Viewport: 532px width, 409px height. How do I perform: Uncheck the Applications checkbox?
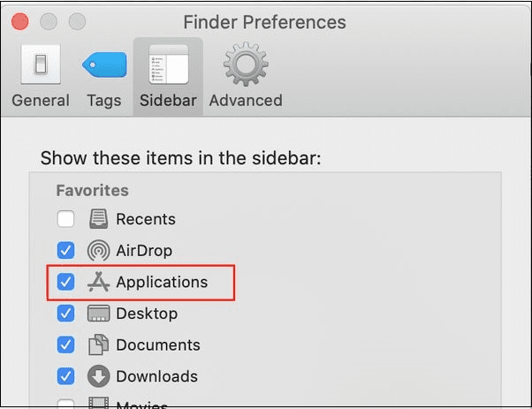coord(65,283)
